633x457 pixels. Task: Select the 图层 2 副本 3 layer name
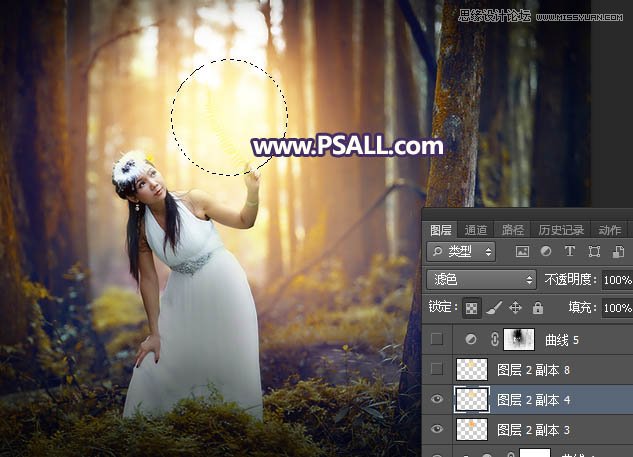(x=533, y=430)
